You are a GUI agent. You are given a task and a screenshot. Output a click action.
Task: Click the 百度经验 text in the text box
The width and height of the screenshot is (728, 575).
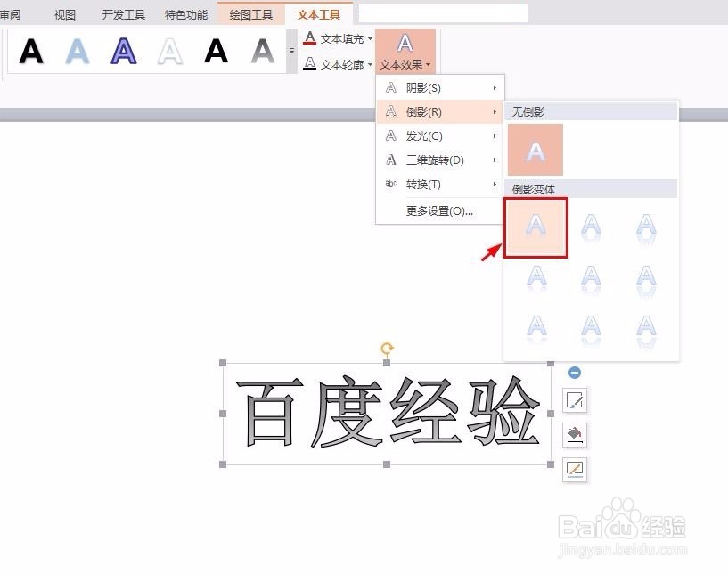pos(388,412)
